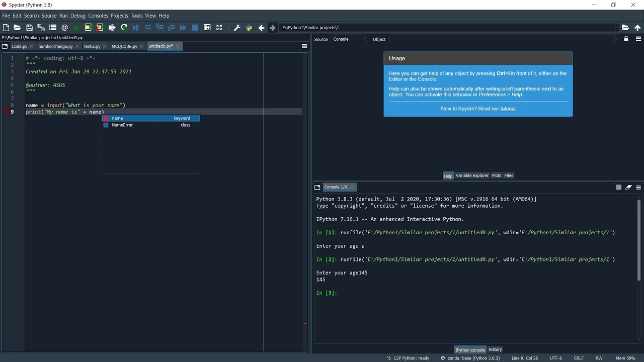
Task: Run current cell icon
Action: tap(88, 28)
